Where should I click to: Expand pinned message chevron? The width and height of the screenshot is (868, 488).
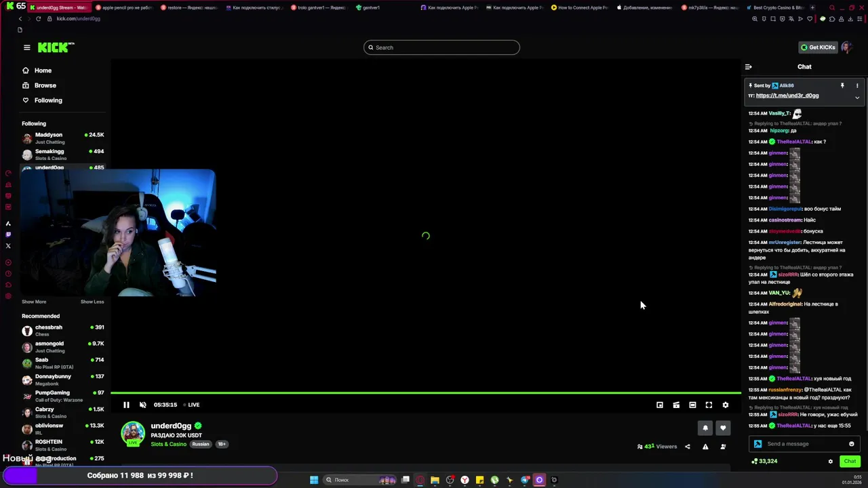click(857, 98)
